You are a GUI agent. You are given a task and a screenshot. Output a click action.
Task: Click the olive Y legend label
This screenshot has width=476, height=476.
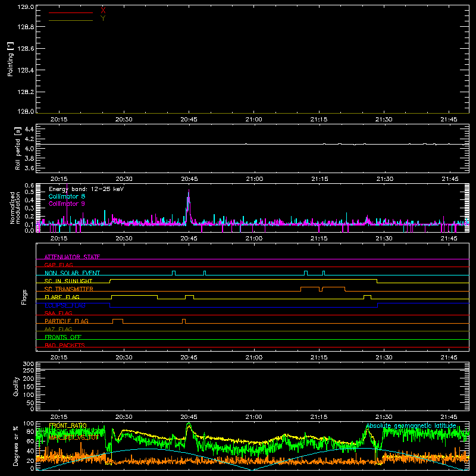[103, 18]
